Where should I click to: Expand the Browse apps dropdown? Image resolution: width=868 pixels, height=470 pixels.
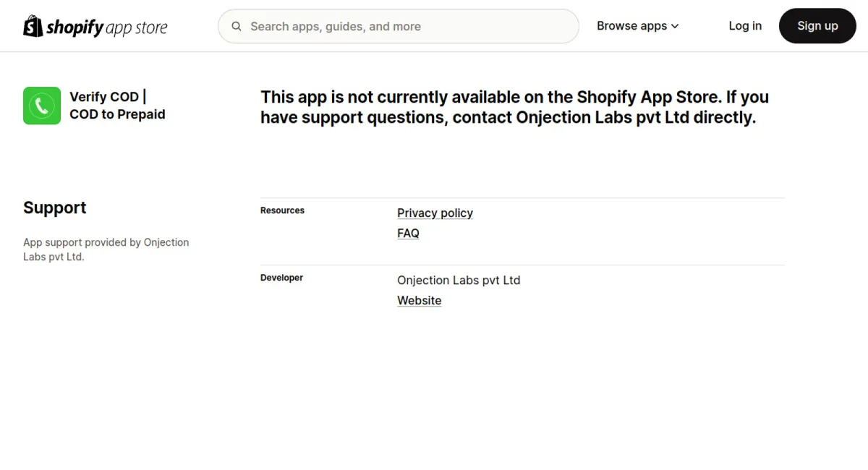(x=638, y=26)
